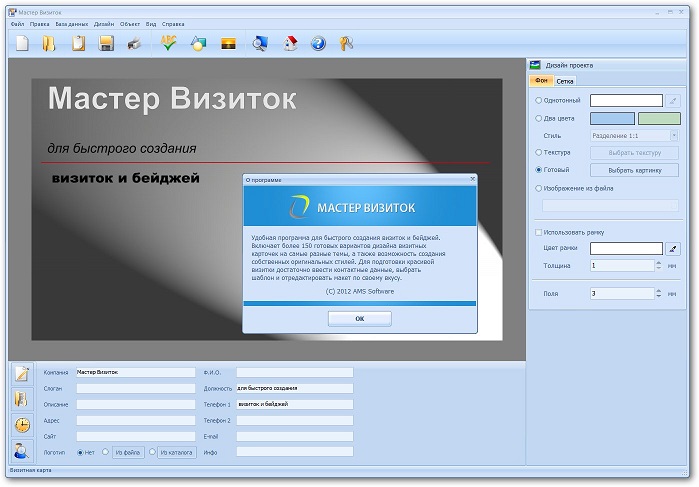Open project via folder icon in toolbar
The image size is (699, 487).
click(x=49, y=43)
